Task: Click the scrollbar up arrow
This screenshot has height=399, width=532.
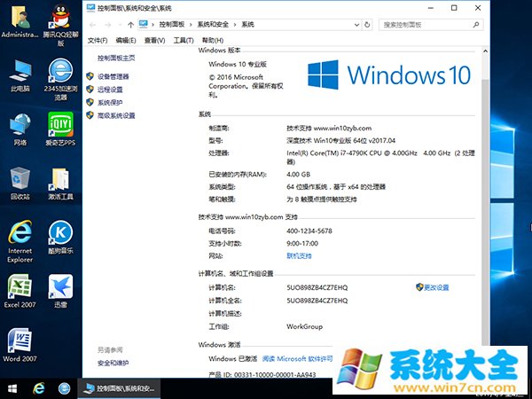Action: coord(485,51)
